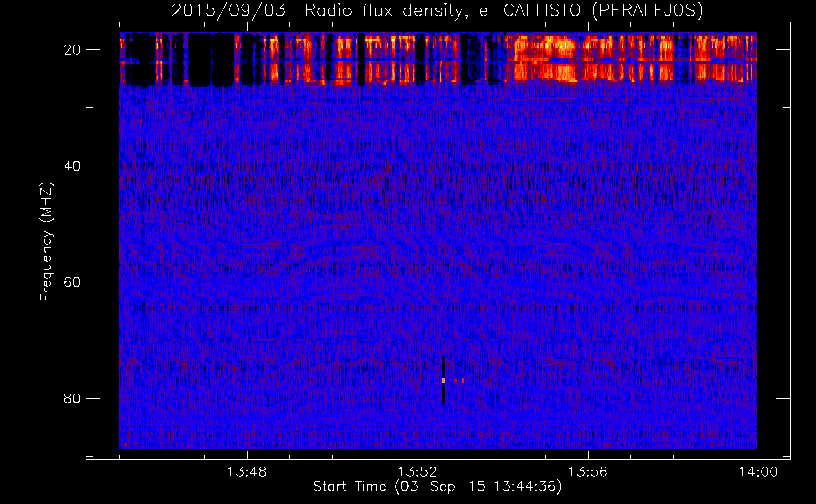Click the "40" frequency tick label
Viewport: 816px width, 504px height.
tap(73, 166)
